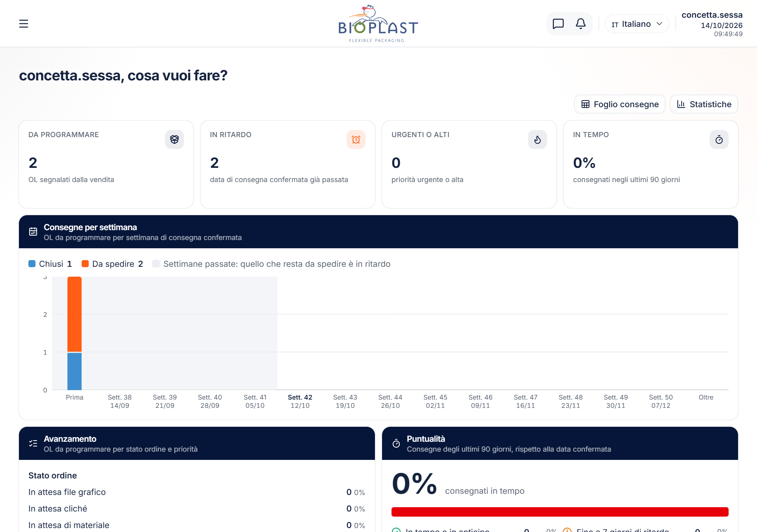
Task: Click the concetta.sessa username at top right
Action: [x=712, y=15]
